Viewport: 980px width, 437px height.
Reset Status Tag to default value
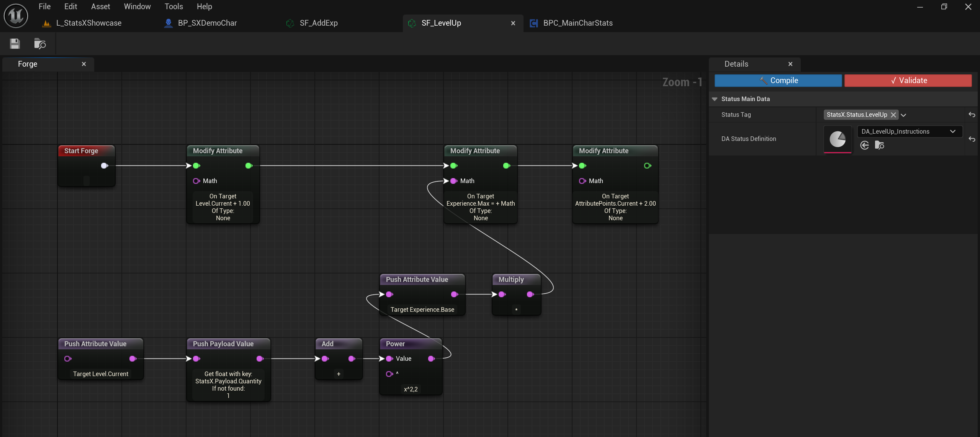[x=972, y=115]
